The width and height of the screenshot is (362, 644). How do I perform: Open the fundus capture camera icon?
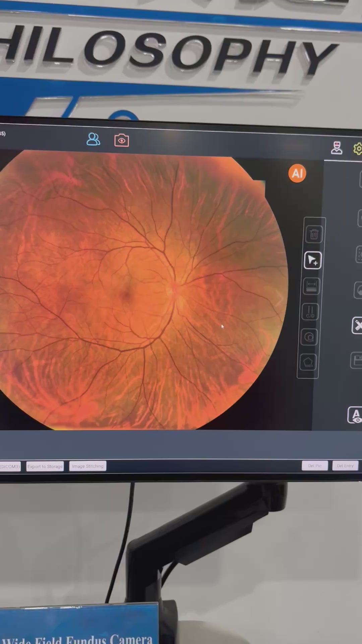click(121, 141)
